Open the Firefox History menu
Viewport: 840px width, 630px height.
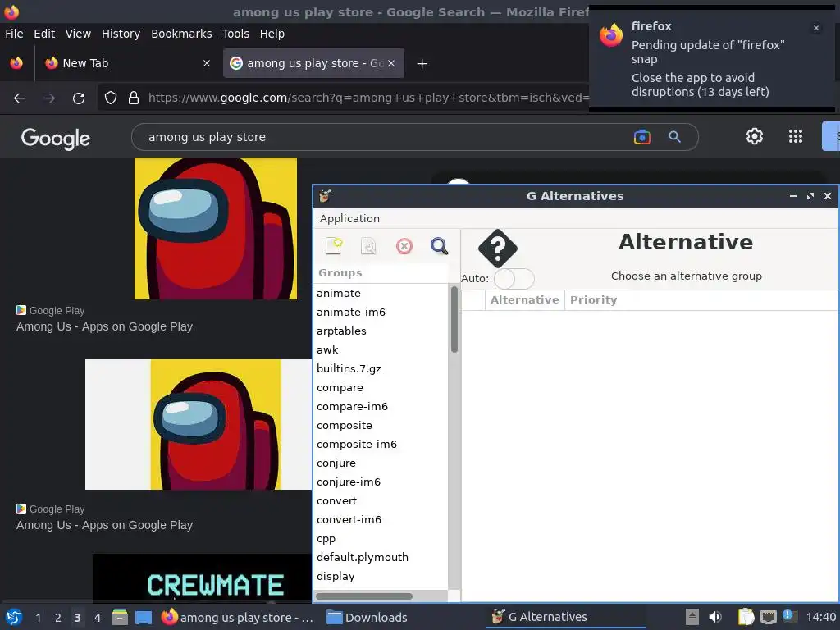tap(121, 34)
